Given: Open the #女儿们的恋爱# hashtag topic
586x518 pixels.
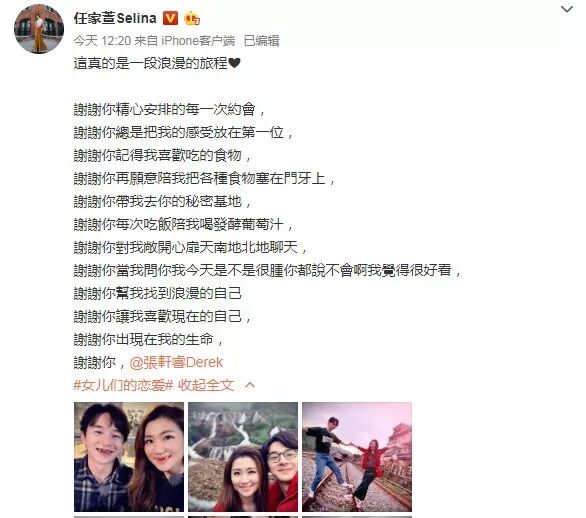Looking at the screenshot, I should [x=123, y=385].
